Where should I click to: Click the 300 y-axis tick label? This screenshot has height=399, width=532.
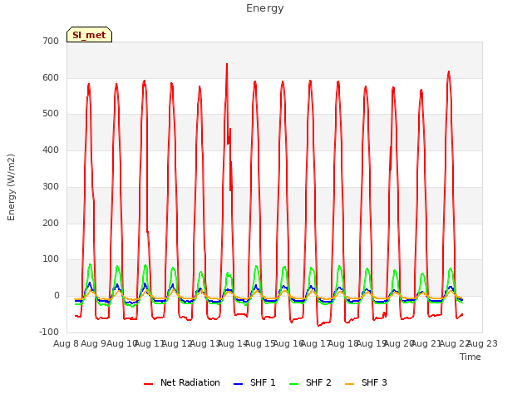tap(51, 186)
